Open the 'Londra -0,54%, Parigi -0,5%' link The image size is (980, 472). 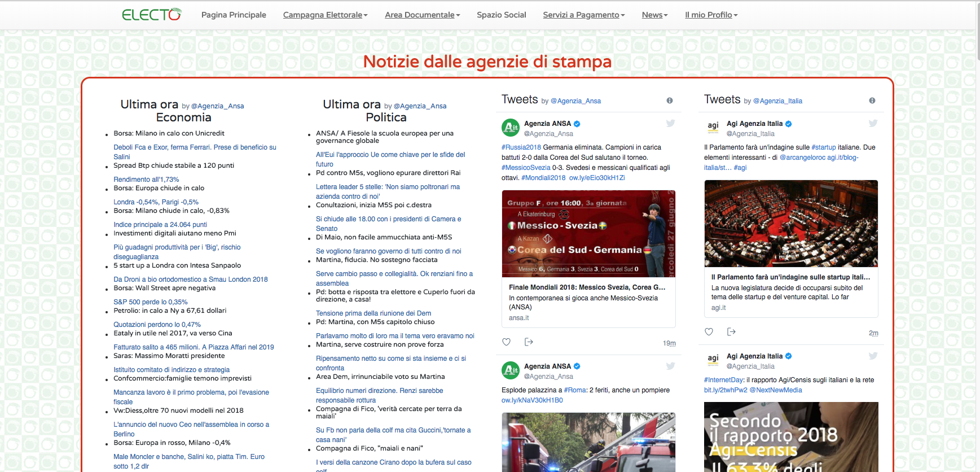point(156,202)
